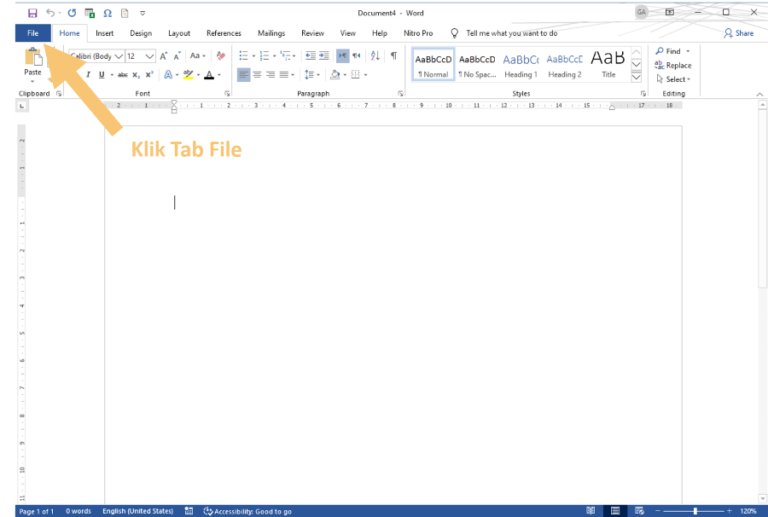Screen dimensions: 768x517
Task: Switch to the Design tab
Action: [x=141, y=33]
